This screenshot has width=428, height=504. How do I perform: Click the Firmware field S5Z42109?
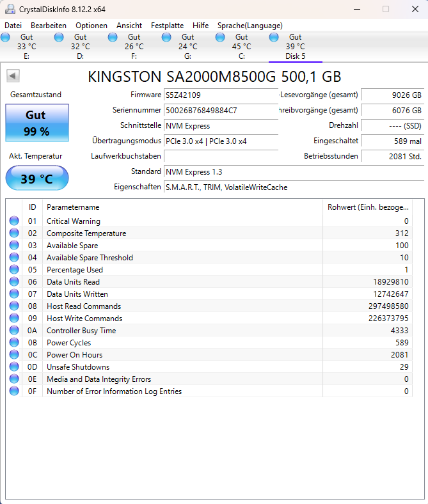pos(221,95)
